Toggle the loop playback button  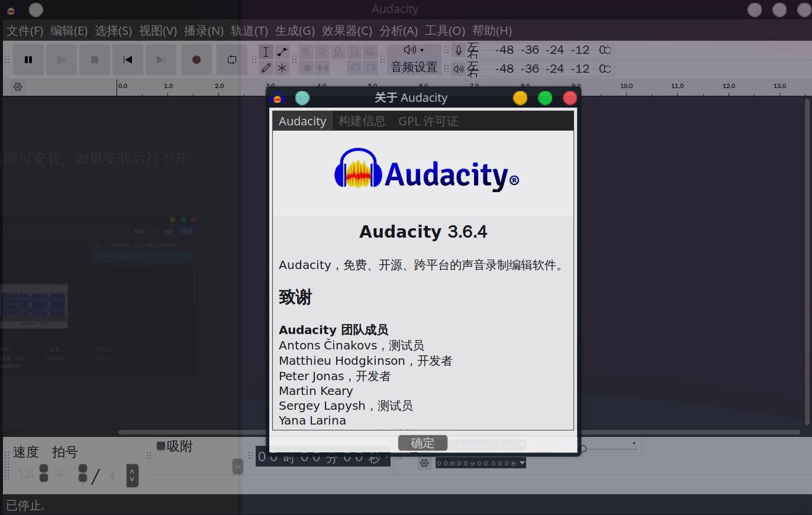(x=232, y=60)
